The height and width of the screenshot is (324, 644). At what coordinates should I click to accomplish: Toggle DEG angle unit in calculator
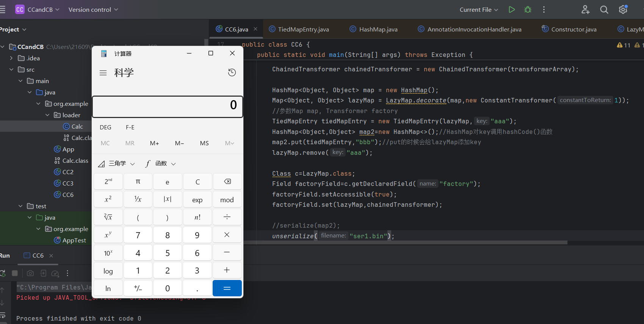click(105, 127)
